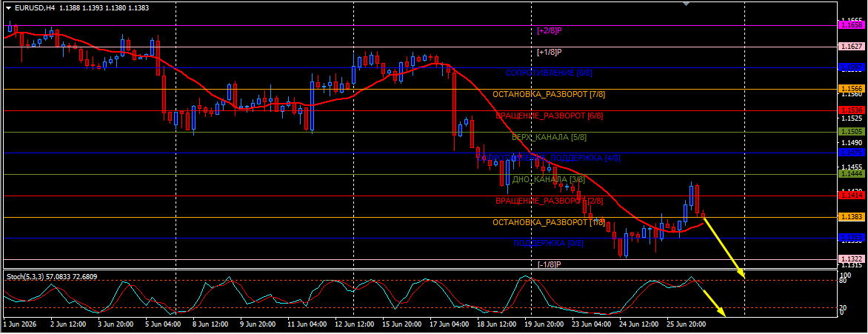This screenshot has height=334, width=868.
Task: Click the 8 Jun 12:00 time label
Action: 211,323
